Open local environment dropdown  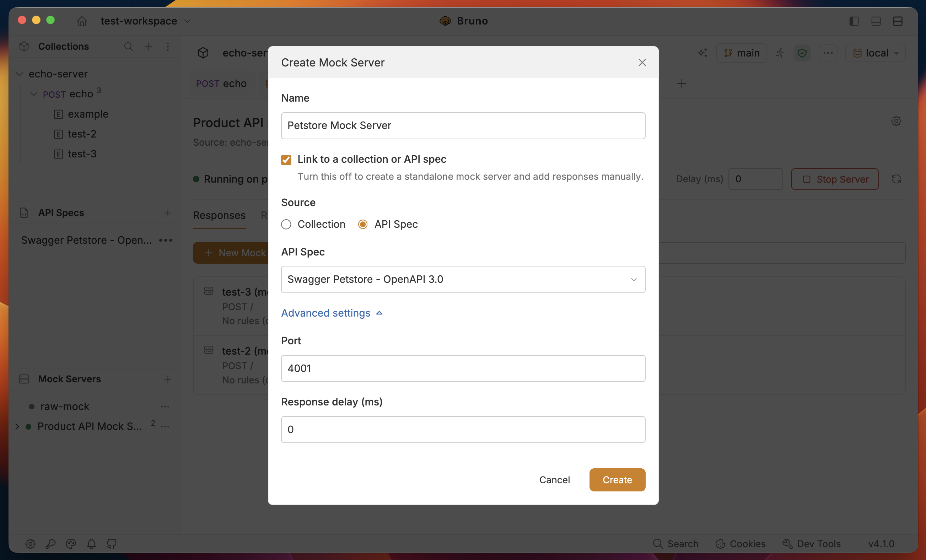click(875, 53)
